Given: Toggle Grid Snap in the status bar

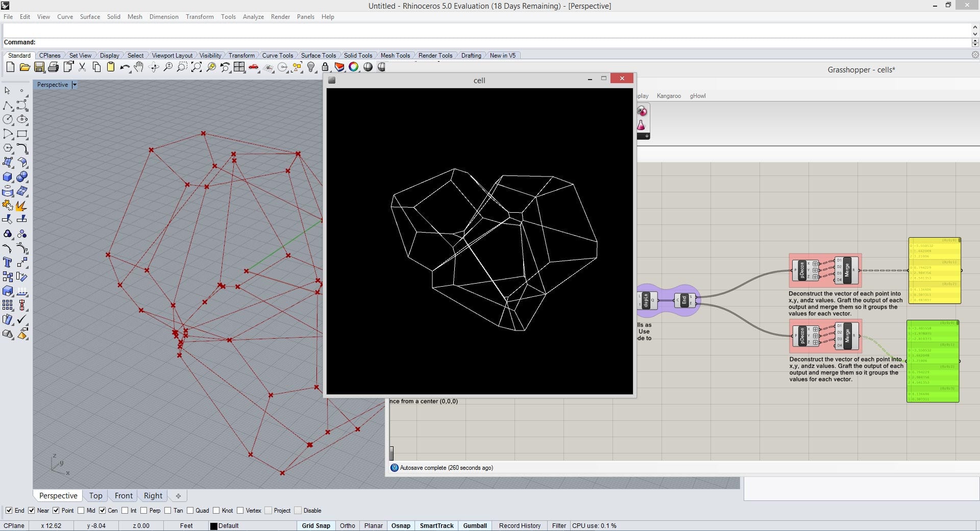Looking at the screenshot, I should click(315, 525).
